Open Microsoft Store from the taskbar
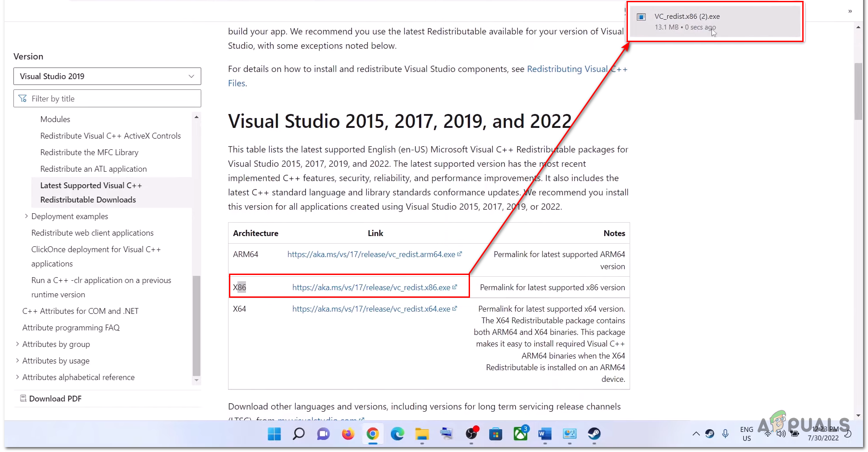Screen dimensions: 868x452 (496, 434)
